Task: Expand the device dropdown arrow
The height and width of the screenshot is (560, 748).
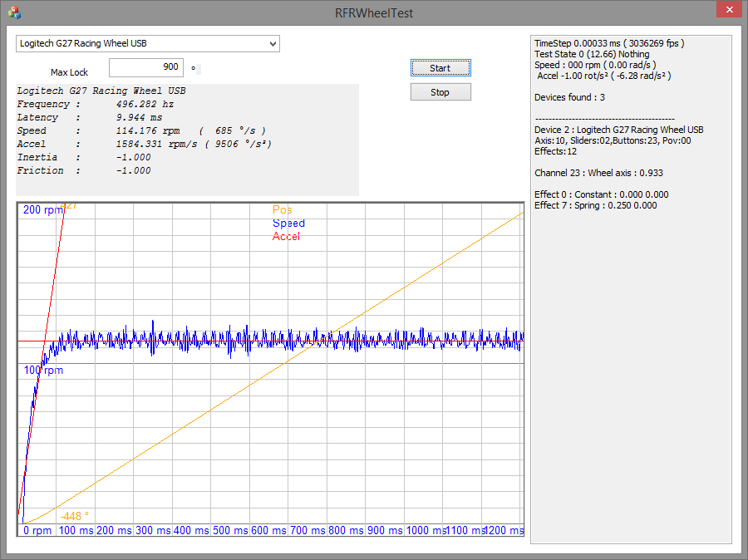Action: (x=273, y=44)
